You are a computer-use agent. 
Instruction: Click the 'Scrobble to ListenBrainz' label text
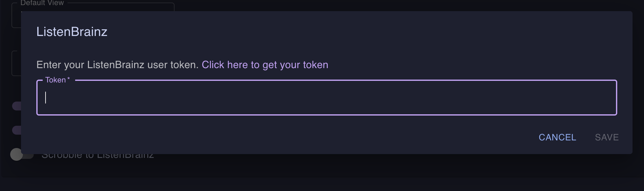(x=97, y=156)
